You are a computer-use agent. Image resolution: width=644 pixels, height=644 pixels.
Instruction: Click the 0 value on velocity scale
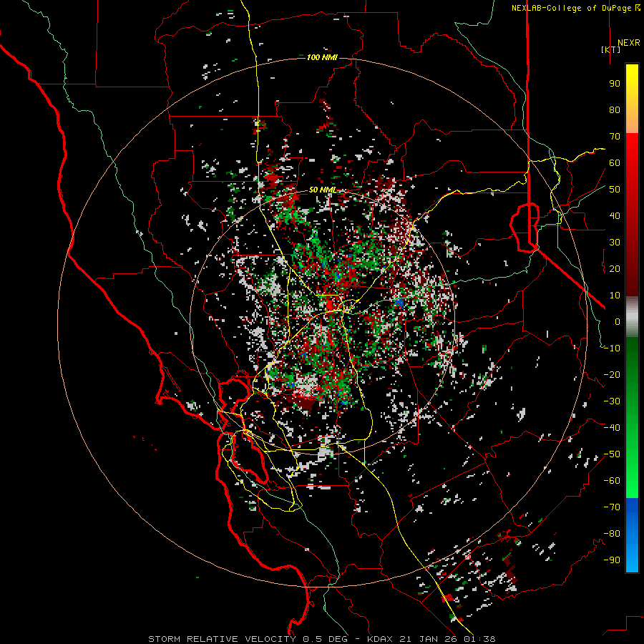pyautogui.click(x=618, y=321)
